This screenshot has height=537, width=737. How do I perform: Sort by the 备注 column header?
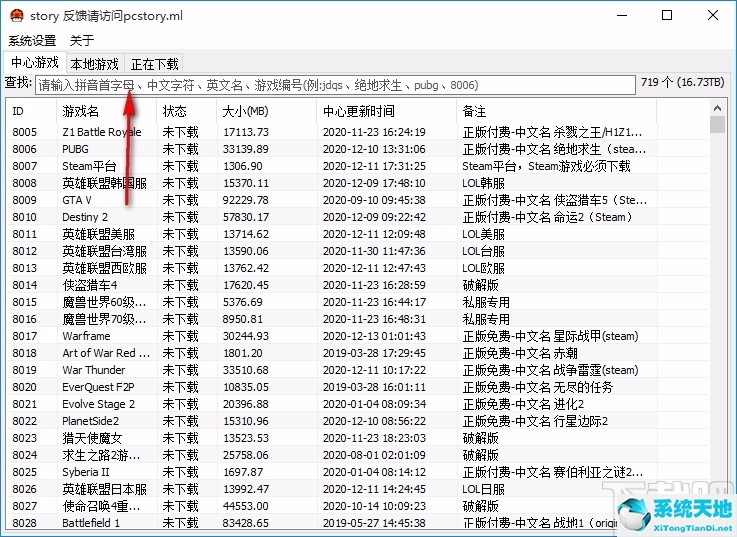tap(557, 111)
